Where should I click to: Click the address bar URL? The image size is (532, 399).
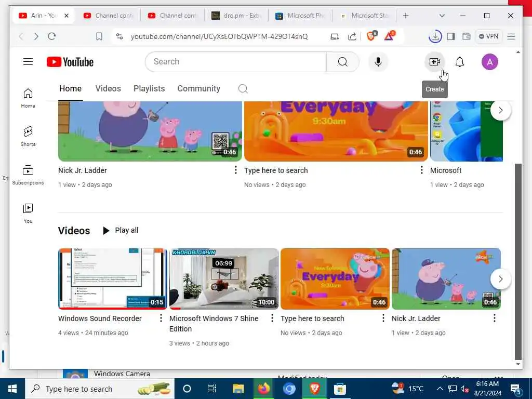(219, 36)
